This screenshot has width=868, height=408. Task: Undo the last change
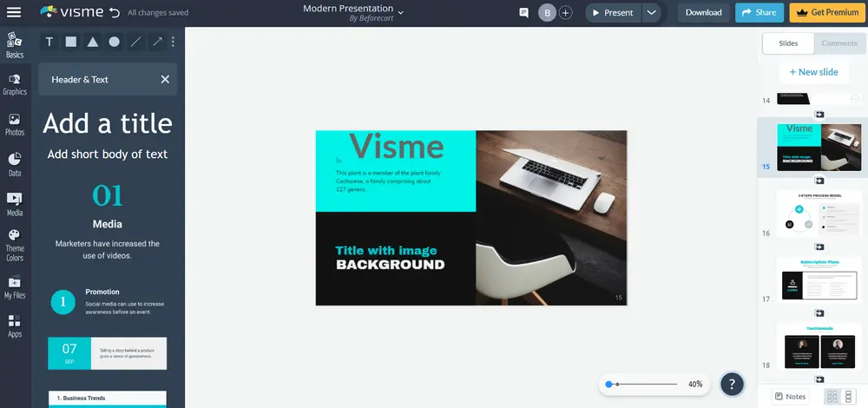tap(115, 13)
